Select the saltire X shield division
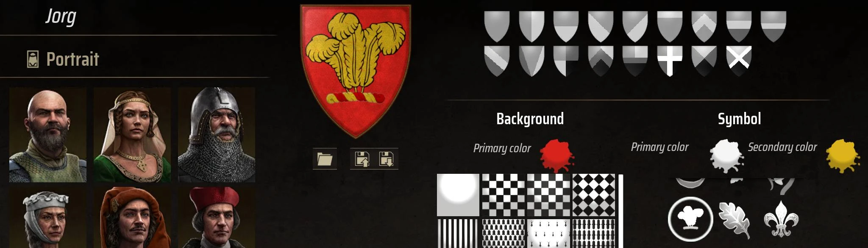The width and height of the screenshot is (868, 248). tap(739, 59)
